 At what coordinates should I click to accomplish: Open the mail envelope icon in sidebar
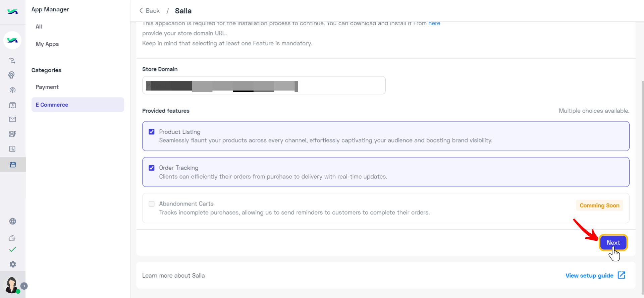pyautogui.click(x=12, y=119)
